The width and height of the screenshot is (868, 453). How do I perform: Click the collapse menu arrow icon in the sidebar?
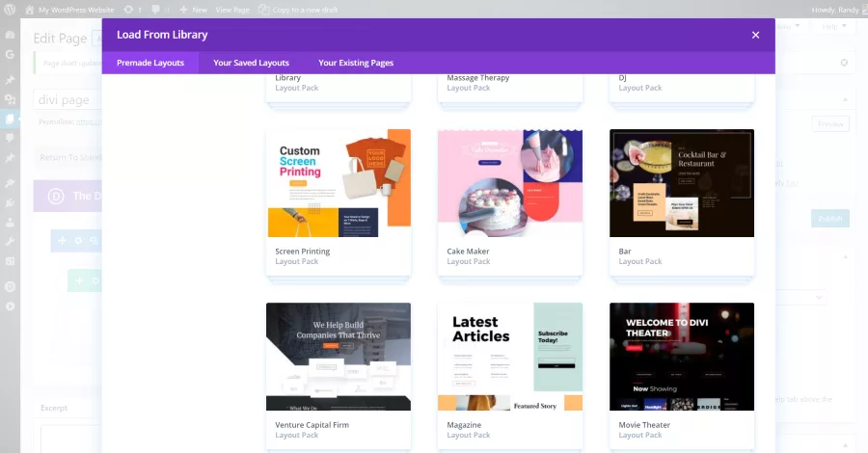[10, 306]
